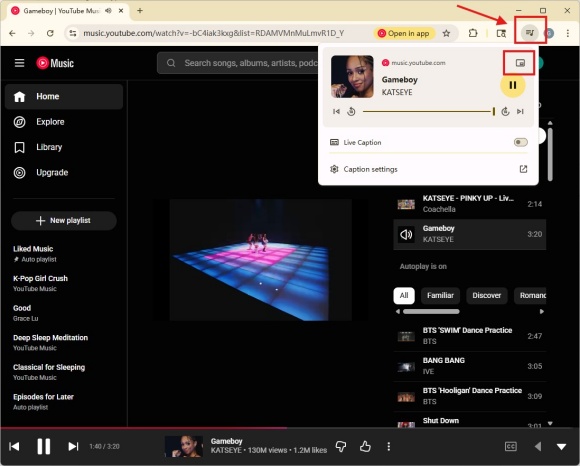The width and height of the screenshot is (580, 466).
Task: Click next track in player bar
Action: pyautogui.click(x=73, y=446)
